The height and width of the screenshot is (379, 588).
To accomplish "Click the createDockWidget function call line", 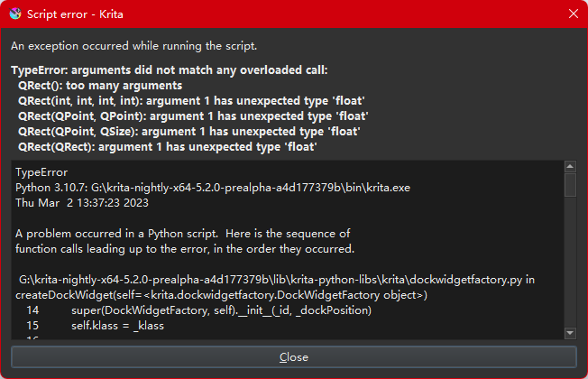I will pyautogui.click(x=221, y=295).
